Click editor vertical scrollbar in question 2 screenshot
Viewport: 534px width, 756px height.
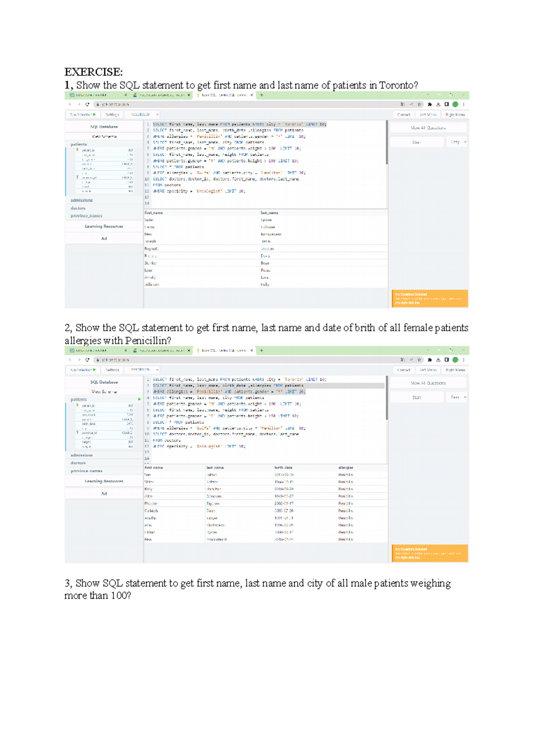(x=387, y=397)
